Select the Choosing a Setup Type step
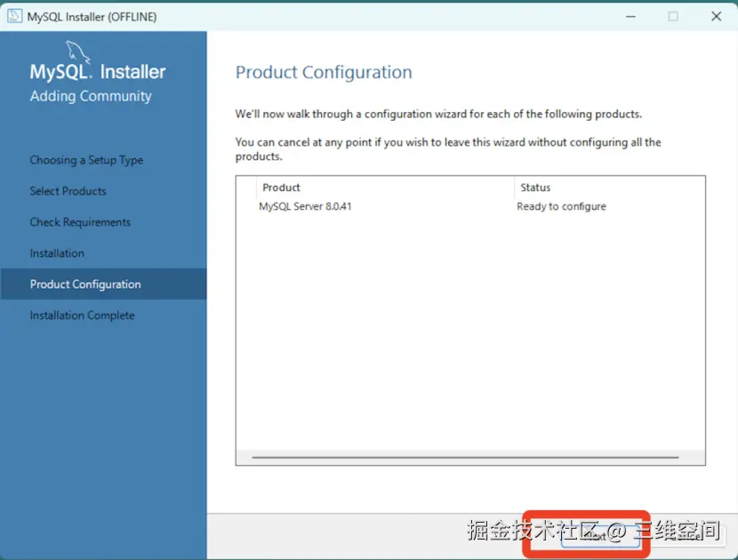 click(x=86, y=160)
